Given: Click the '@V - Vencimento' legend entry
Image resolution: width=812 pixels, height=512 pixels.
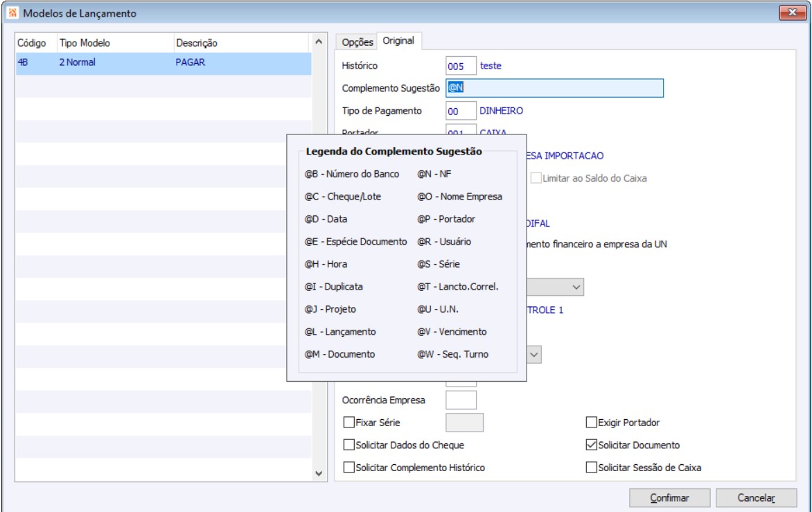Looking at the screenshot, I should (x=452, y=332).
